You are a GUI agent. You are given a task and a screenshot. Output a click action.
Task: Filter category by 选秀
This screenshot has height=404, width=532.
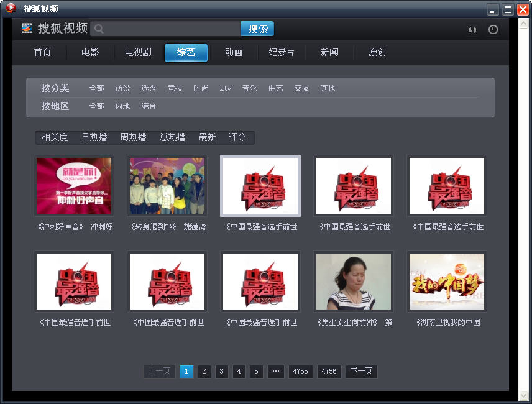[149, 88]
